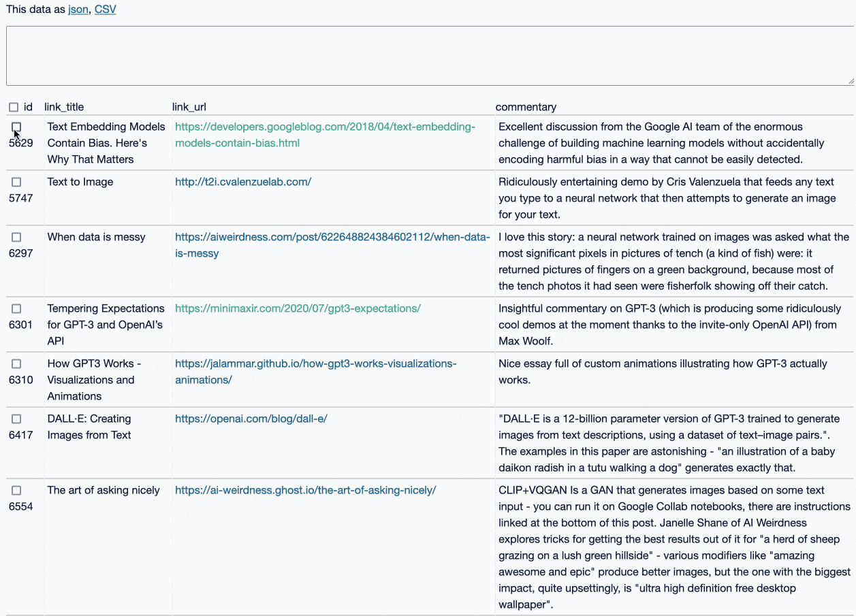Open the json data link
Screen dimensions: 856x616
[x=78, y=10]
